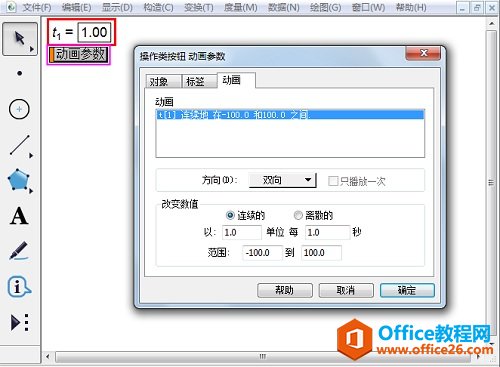Click the 动画参数 action button
The height and width of the screenshot is (367, 500).
point(79,55)
